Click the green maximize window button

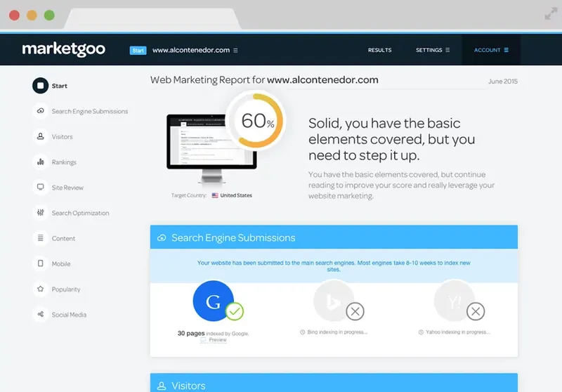click(x=49, y=15)
